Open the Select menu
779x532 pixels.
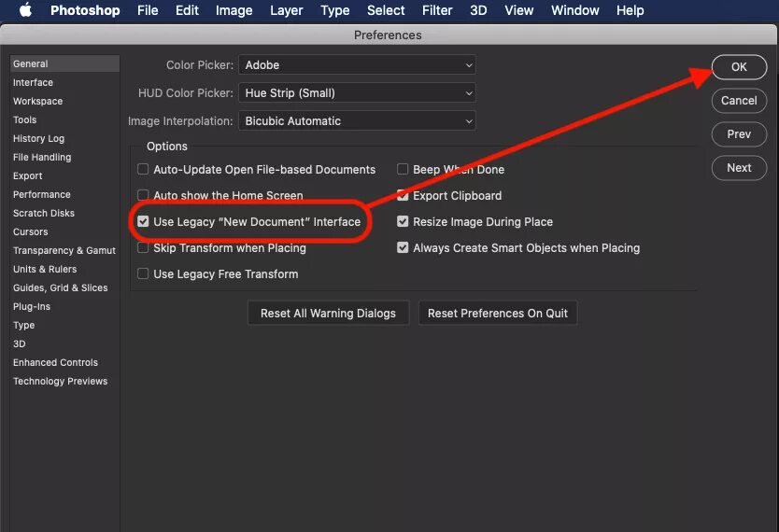coord(386,10)
